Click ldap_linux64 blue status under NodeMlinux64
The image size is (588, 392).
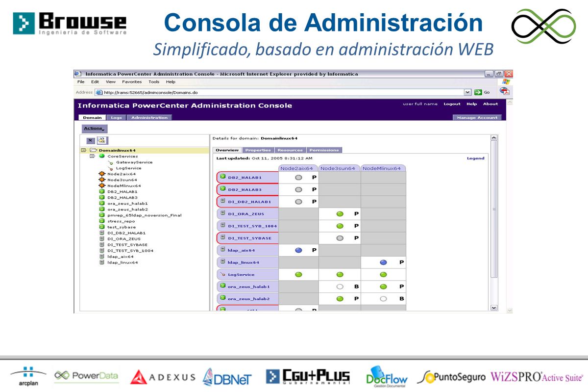(383, 262)
